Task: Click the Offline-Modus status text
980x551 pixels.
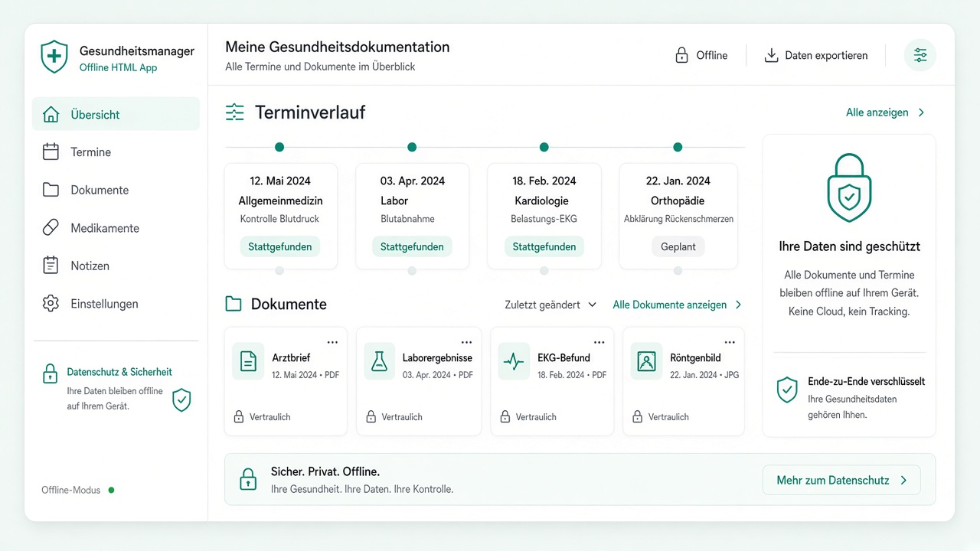Action: tap(70, 490)
